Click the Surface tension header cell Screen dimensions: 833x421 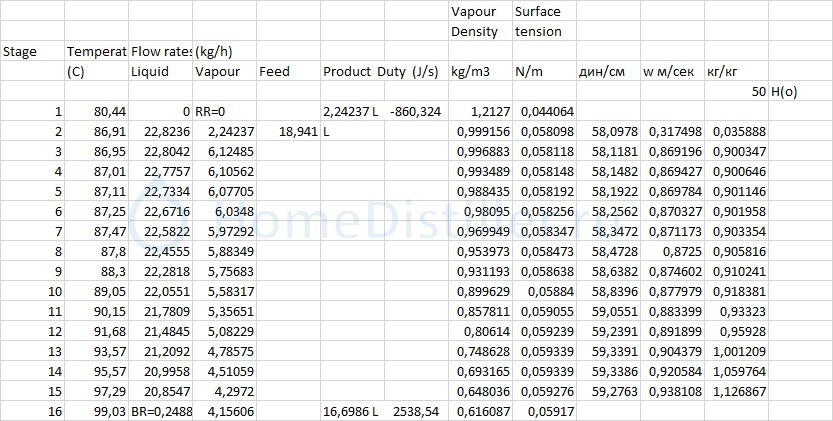tap(538, 21)
